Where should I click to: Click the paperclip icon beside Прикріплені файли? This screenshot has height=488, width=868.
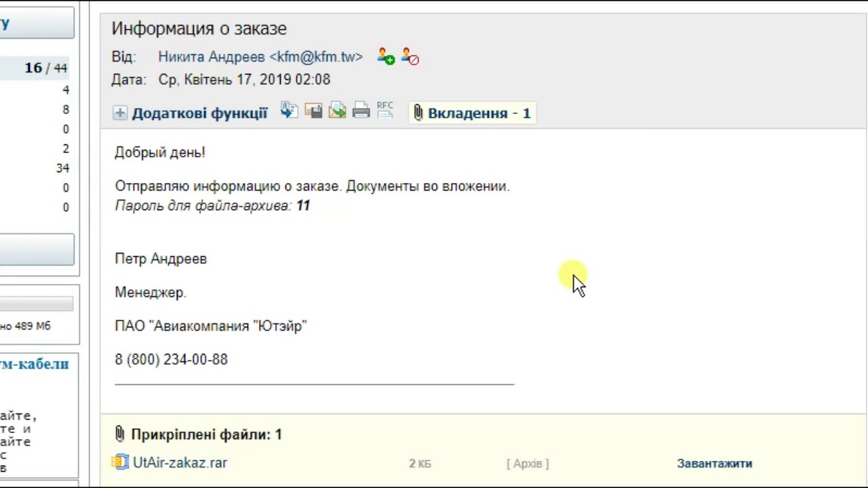120,434
